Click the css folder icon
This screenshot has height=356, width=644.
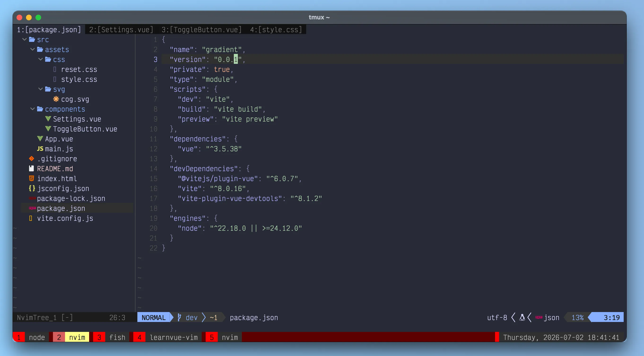tap(48, 60)
